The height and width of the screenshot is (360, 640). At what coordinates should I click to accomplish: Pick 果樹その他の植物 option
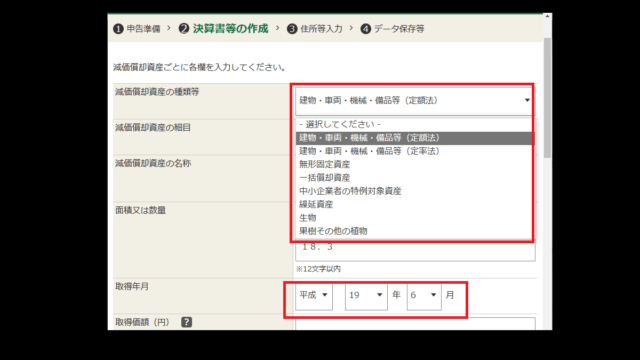click(414, 231)
